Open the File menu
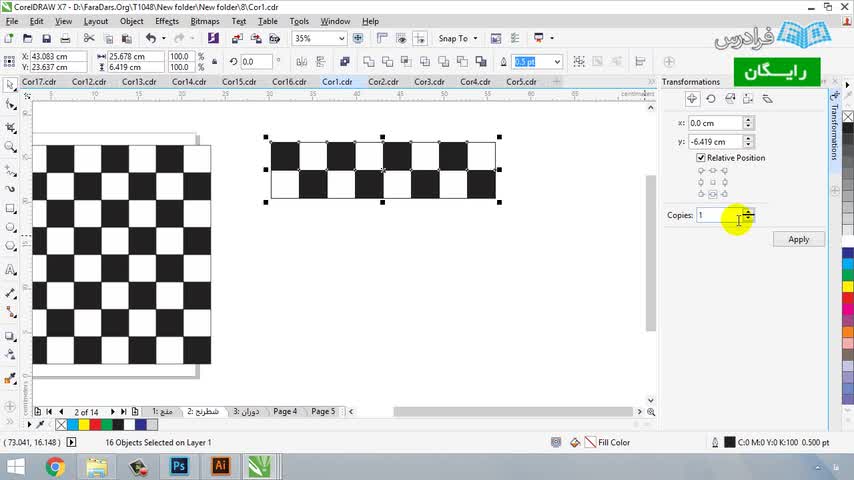 tap(12, 21)
